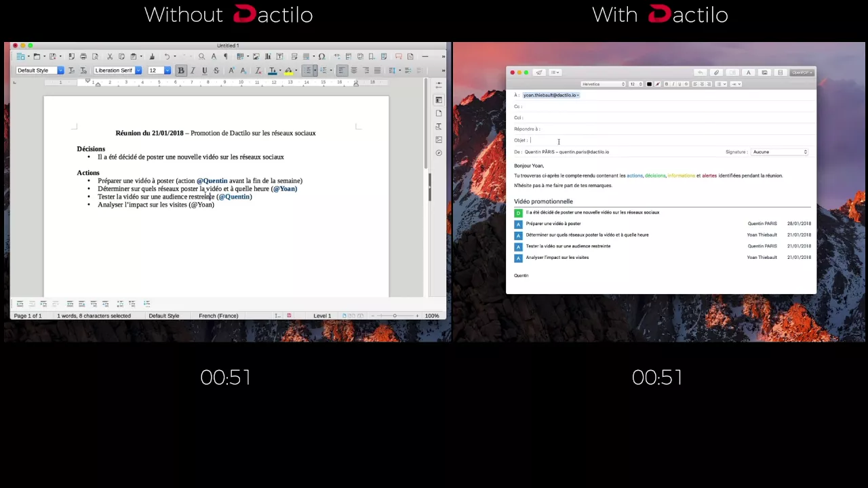868x488 pixels.
Task: Click black text color swatch in Mail
Action: tap(649, 84)
